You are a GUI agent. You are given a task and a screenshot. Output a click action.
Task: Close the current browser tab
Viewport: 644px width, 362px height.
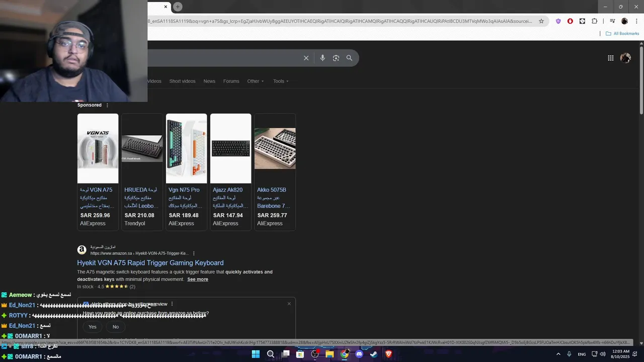click(166, 7)
